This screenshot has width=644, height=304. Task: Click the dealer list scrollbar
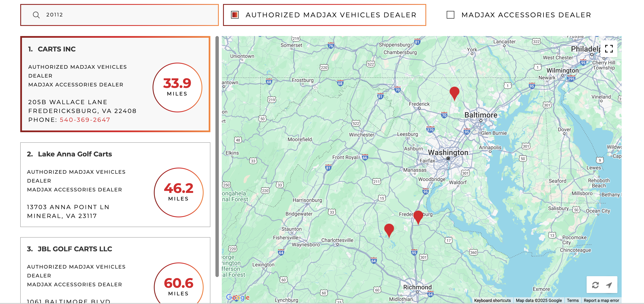pyautogui.click(x=217, y=157)
